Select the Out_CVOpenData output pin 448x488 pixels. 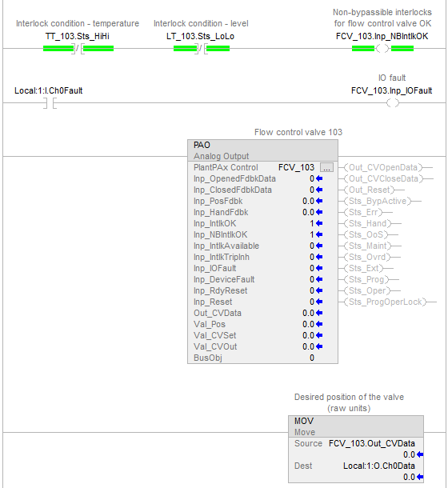click(383, 167)
